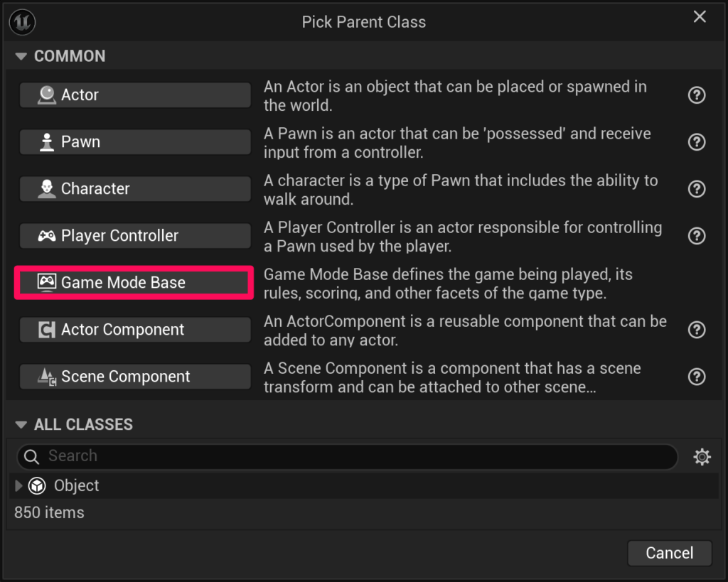Open help for the Pawn class
728x582 pixels.
(x=697, y=142)
